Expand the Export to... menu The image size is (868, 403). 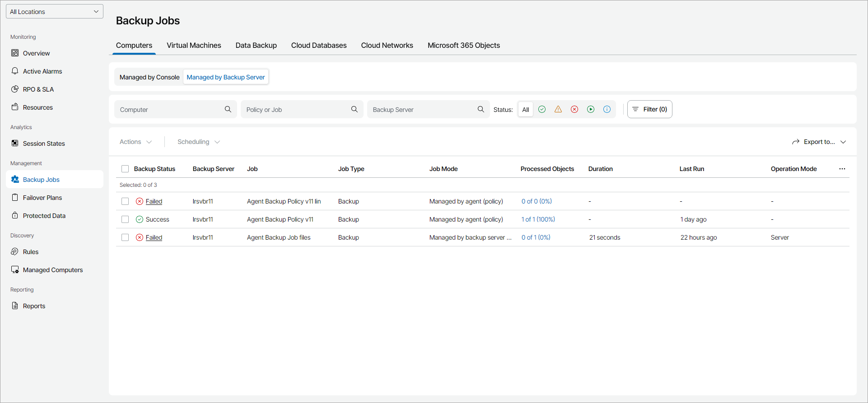(x=819, y=142)
